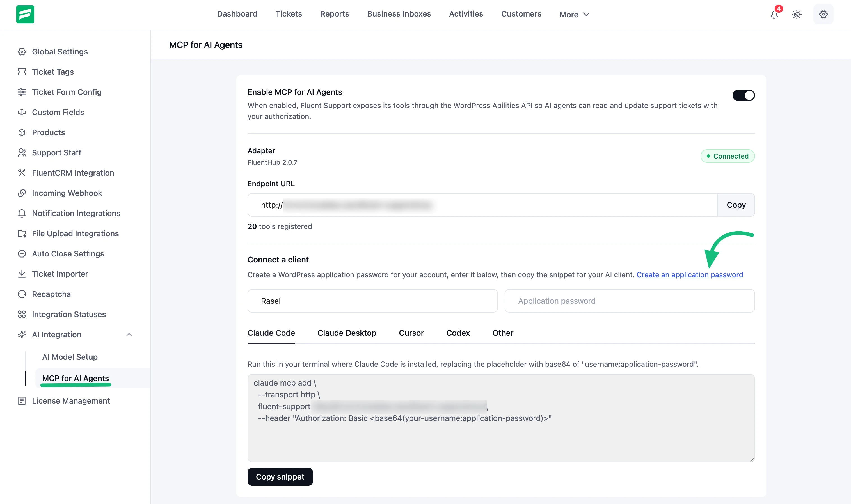The image size is (851, 504).
Task: Click the Endpoint URL text field
Action: tap(482, 205)
